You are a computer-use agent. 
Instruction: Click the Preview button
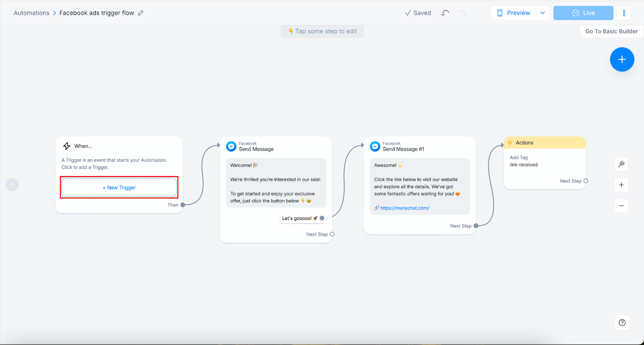[x=513, y=13]
